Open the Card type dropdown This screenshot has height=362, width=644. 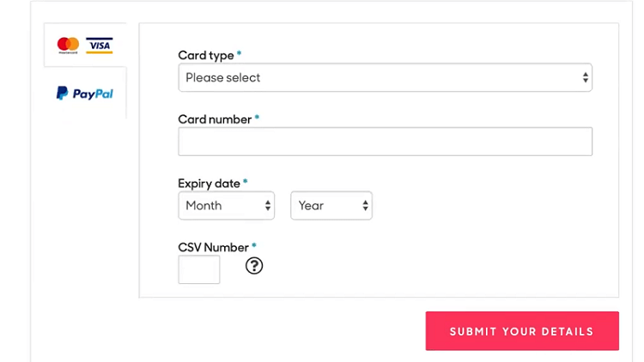(x=385, y=77)
